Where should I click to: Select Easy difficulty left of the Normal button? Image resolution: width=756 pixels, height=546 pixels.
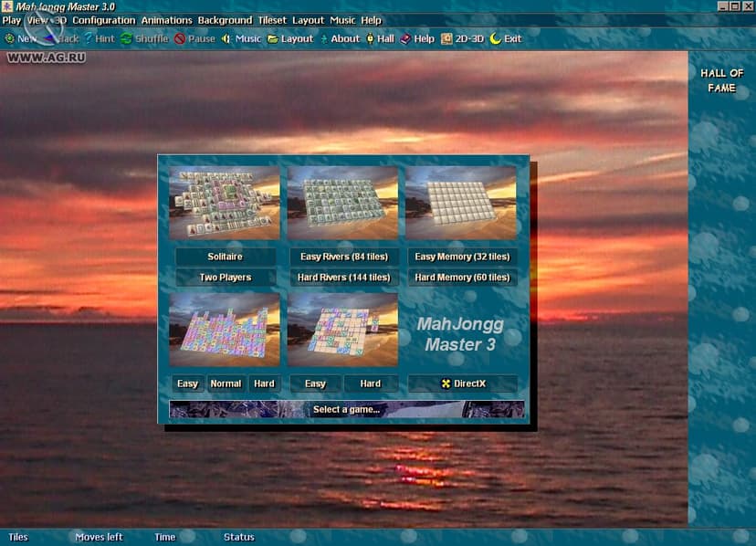[187, 383]
